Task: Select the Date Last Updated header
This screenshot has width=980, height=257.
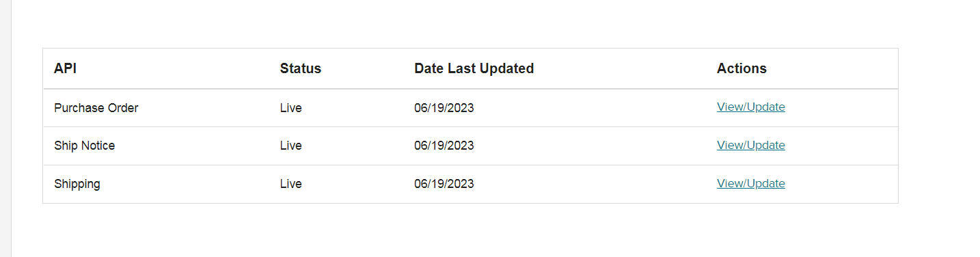Action: [x=474, y=68]
